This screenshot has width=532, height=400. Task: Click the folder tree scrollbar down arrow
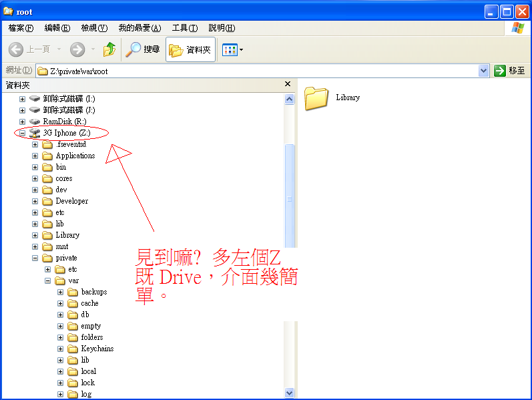pyautogui.click(x=289, y=394)
